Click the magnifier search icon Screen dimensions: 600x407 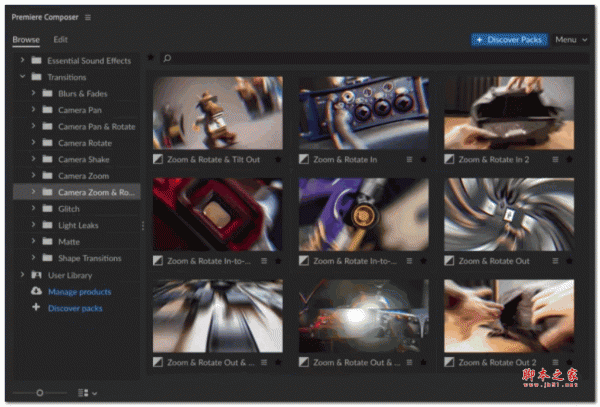click(167, 59)
